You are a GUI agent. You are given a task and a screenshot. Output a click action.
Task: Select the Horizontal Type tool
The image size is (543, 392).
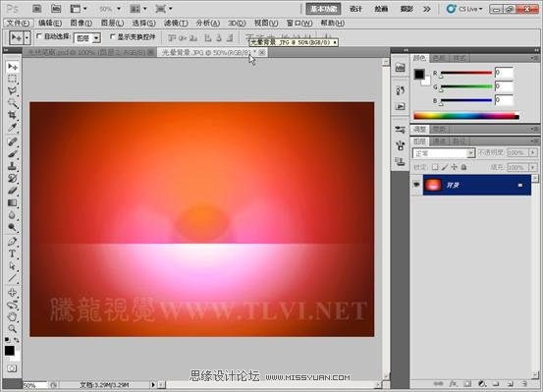coord(13,253)
